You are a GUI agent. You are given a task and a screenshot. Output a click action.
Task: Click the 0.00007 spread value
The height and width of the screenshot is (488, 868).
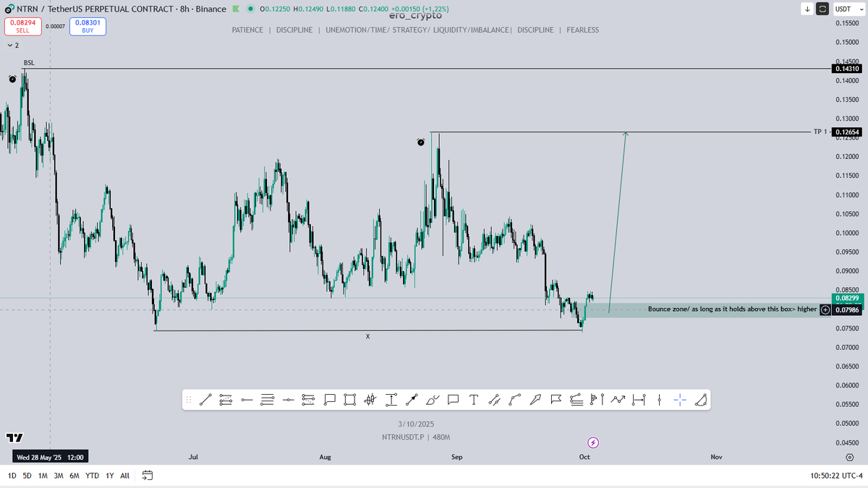point(54,27)
